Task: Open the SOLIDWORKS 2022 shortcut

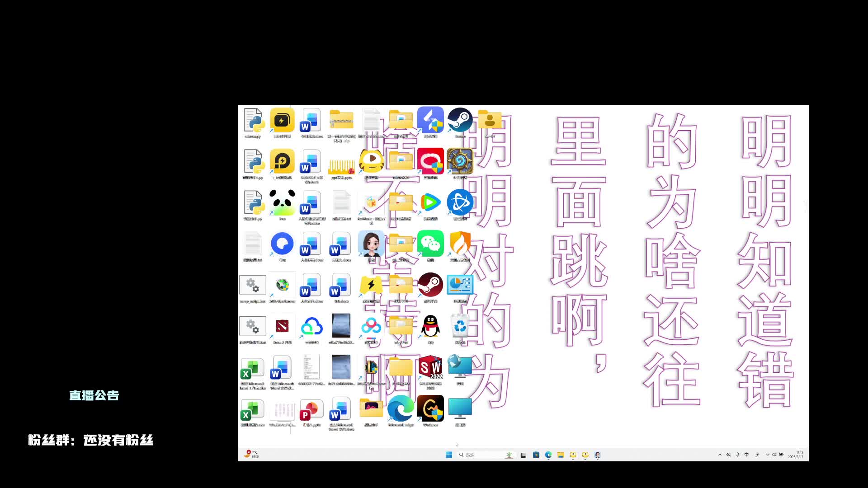Action: pyautogui.click(x=430, y=368)
